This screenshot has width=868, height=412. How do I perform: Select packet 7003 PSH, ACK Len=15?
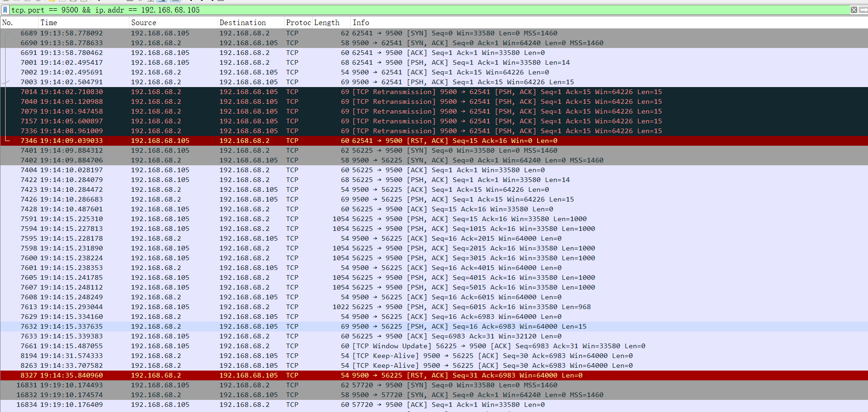[434, 82]
